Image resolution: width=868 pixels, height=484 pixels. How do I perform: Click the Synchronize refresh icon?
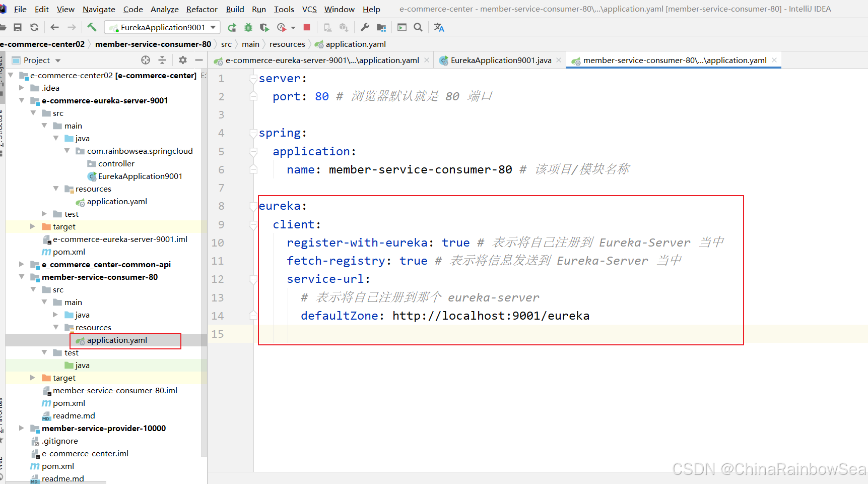coord(34,27)
